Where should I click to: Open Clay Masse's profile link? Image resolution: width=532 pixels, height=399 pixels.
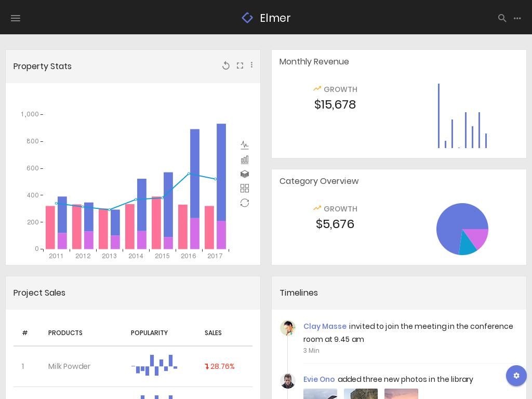coord(325,326)
